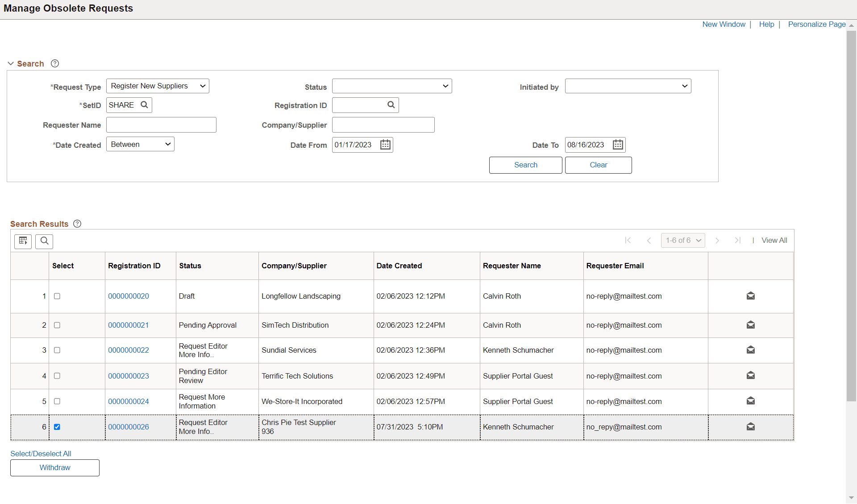Check the Select box for SimTech Distribution row
This screenshot has width=857, height=504.
[57, 325]
